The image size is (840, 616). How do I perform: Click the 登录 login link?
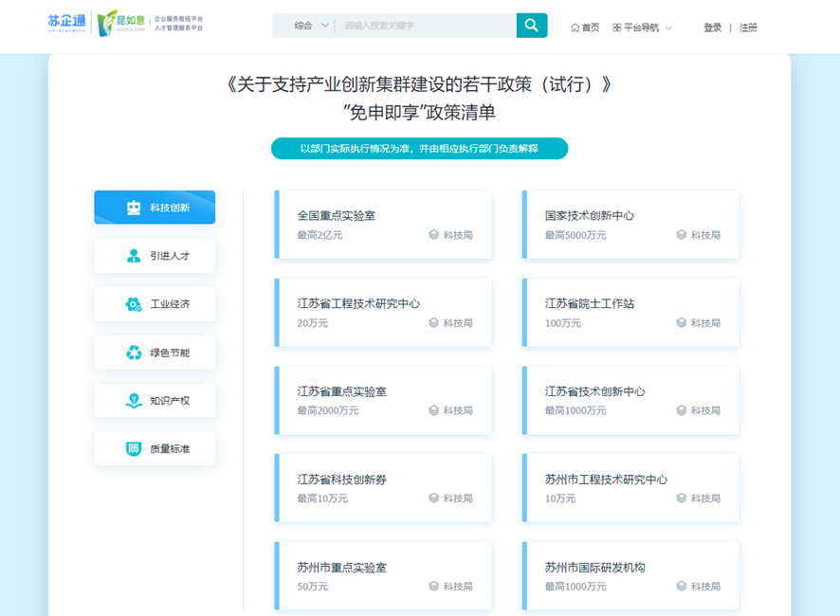tap(712, 27)
